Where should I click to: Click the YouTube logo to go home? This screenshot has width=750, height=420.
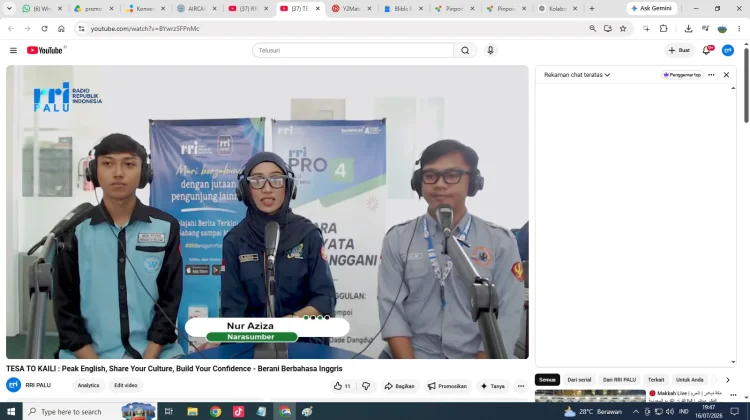[x=45, y=50]
